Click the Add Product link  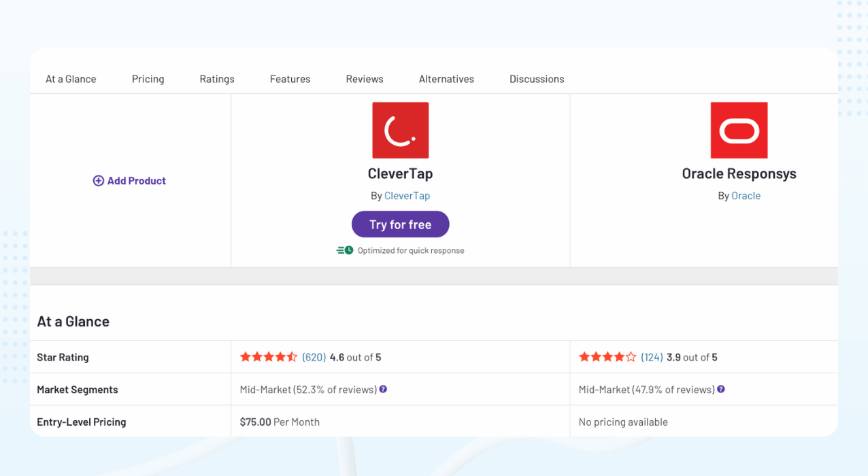pyautogui.click(x=136, y=181)
